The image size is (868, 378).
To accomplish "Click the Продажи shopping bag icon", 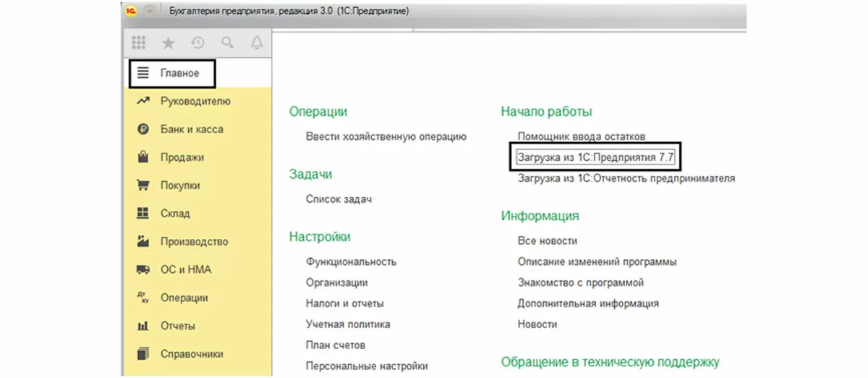I will click(143, 157).
